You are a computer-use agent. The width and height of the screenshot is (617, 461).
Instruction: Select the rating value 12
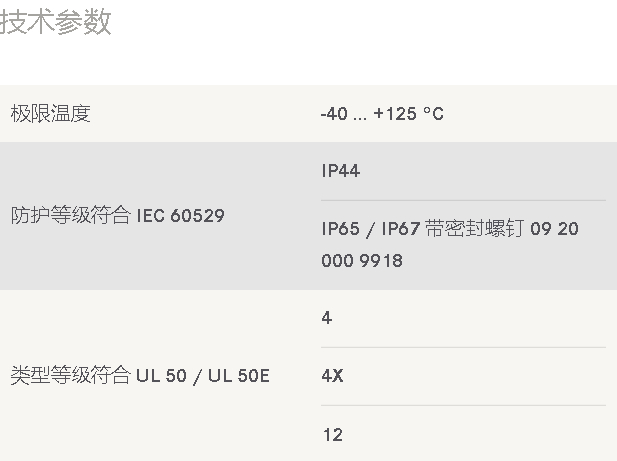click(x=333, y=435)
